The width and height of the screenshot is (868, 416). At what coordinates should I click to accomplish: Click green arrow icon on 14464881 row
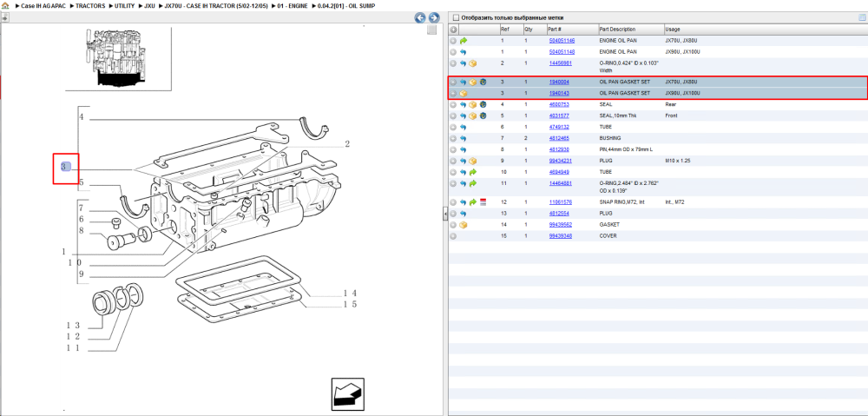coord(473,183)
